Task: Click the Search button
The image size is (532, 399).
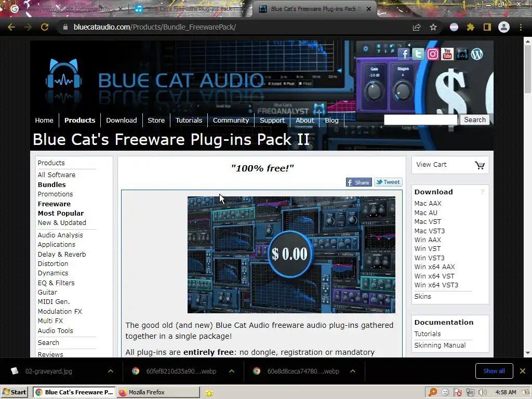Action: coord(475,120)
